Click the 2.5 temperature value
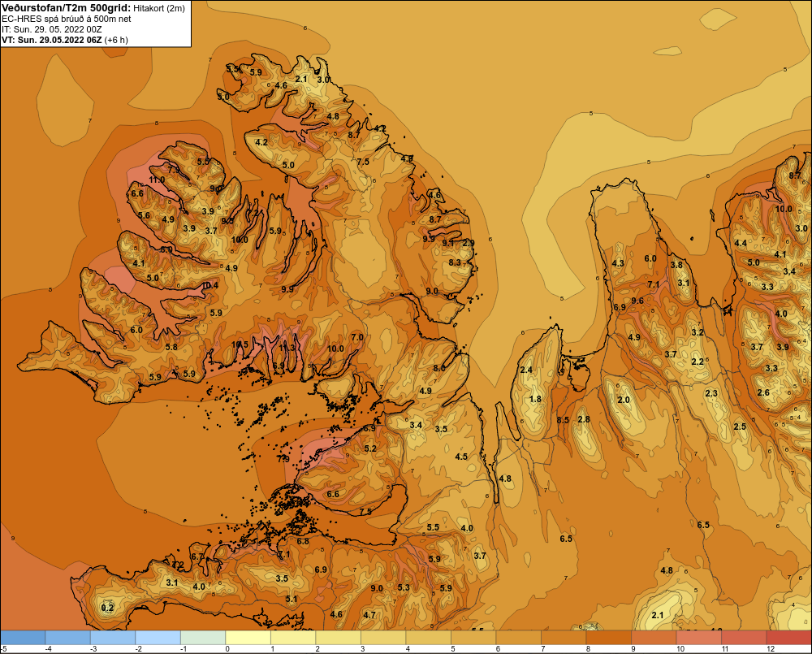Viewport: 812px width, 654px height. [740, 427]
